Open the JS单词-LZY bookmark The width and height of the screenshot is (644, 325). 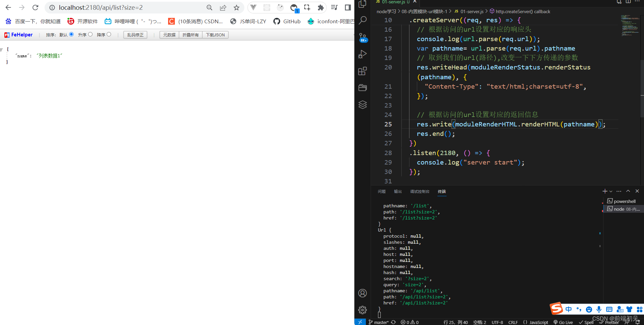point(248,21)
